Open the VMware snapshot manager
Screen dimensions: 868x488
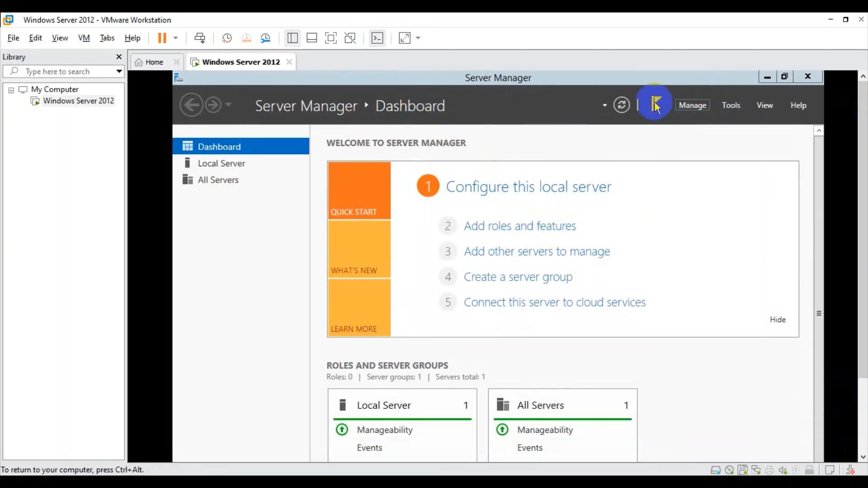click(266, 38)
